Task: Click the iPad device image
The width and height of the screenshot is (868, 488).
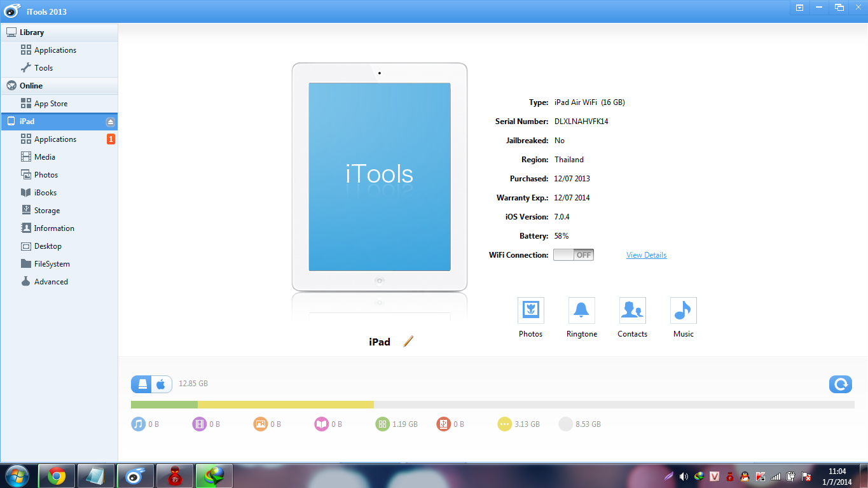Action: pos(380,177)
